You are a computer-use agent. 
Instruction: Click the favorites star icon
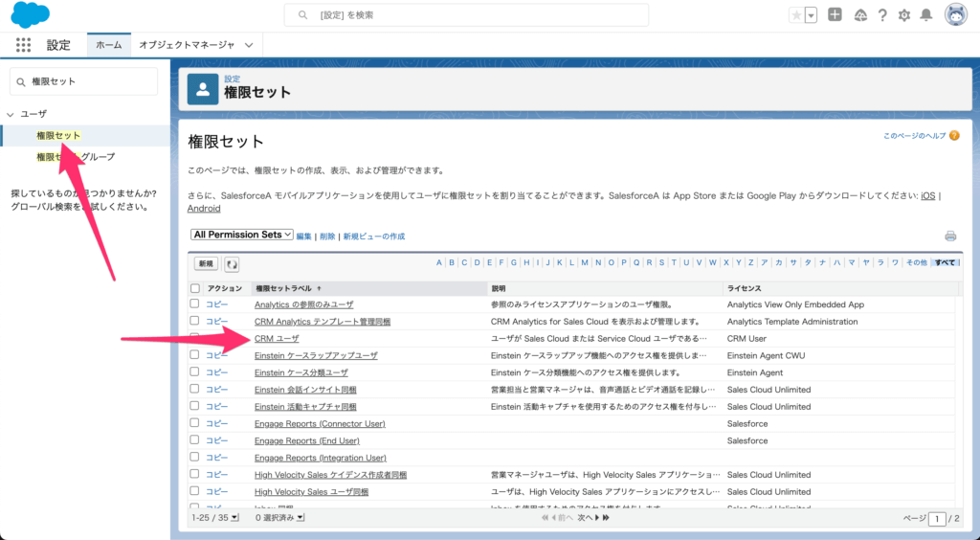pyautogui.click(x=796, y=15)
